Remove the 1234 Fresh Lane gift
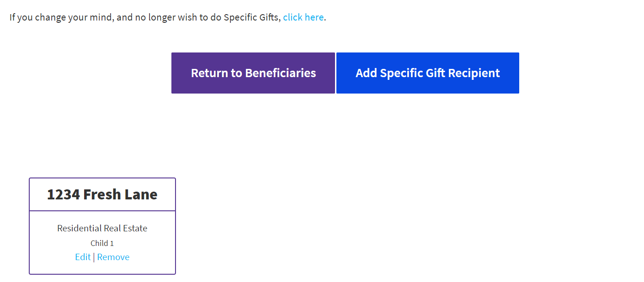Viewport: 644px width, 282px height. tap(113, 257)
